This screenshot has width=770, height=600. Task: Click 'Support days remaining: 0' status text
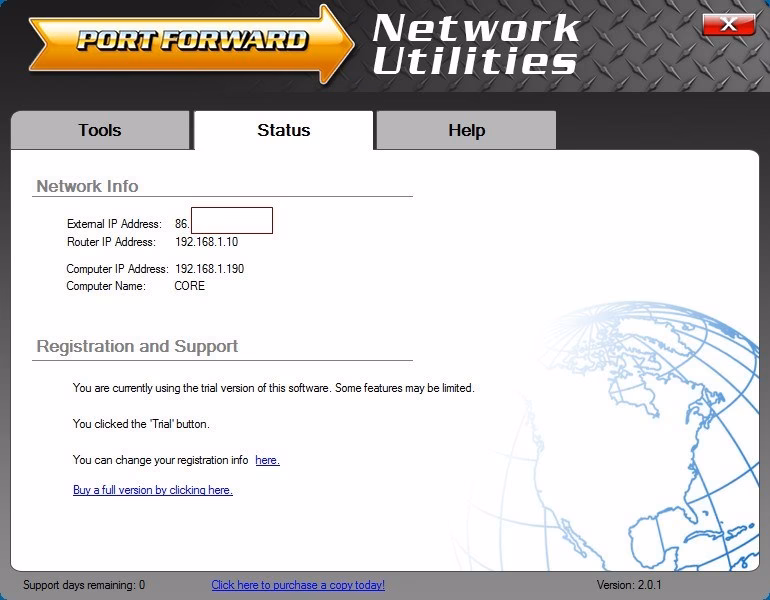tap(84, 585)
